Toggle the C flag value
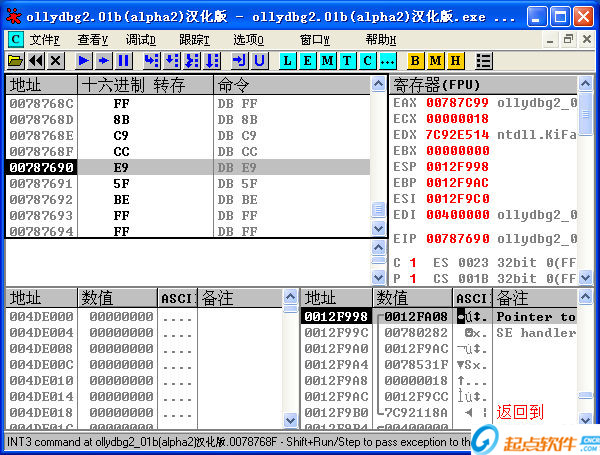 pos(412,263)
